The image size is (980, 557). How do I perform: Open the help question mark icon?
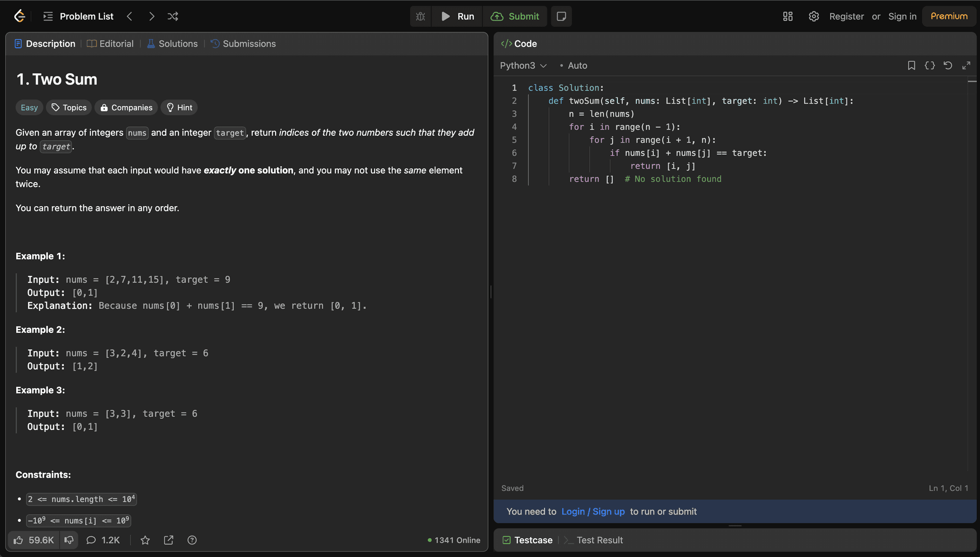(192, 540)
